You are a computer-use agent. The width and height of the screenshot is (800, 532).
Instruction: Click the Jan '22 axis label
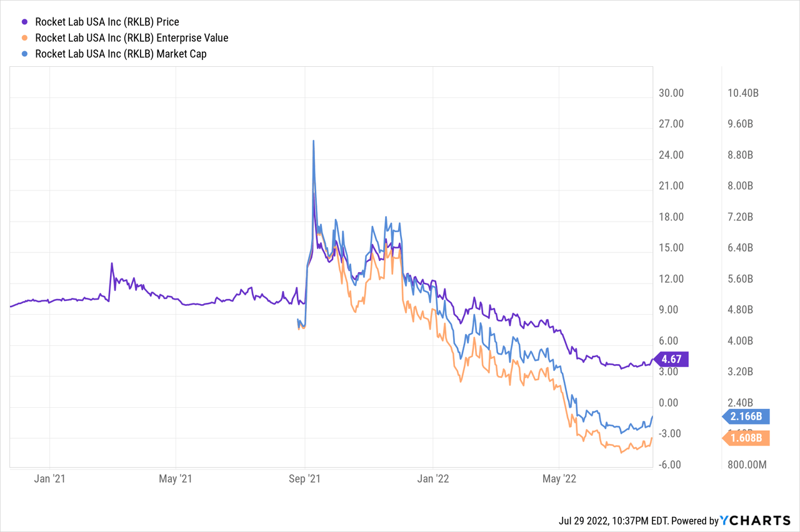click(x=434, y=480)
